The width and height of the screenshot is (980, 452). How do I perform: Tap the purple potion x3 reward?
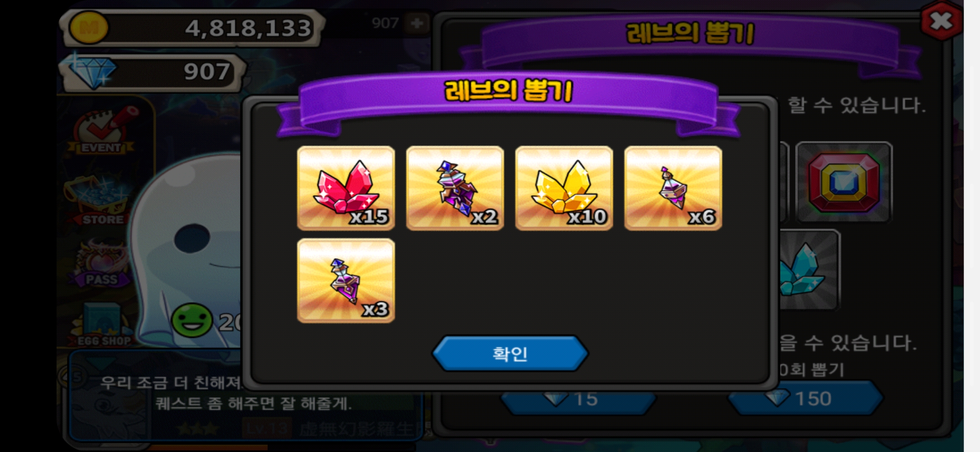pyautogui.click(x=346, y=281)
